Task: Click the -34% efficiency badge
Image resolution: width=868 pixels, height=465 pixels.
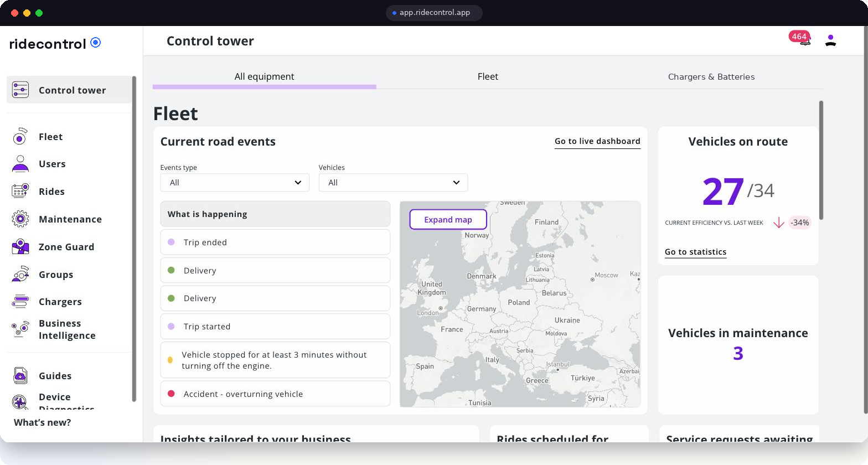Action: (x=799, y=223)
